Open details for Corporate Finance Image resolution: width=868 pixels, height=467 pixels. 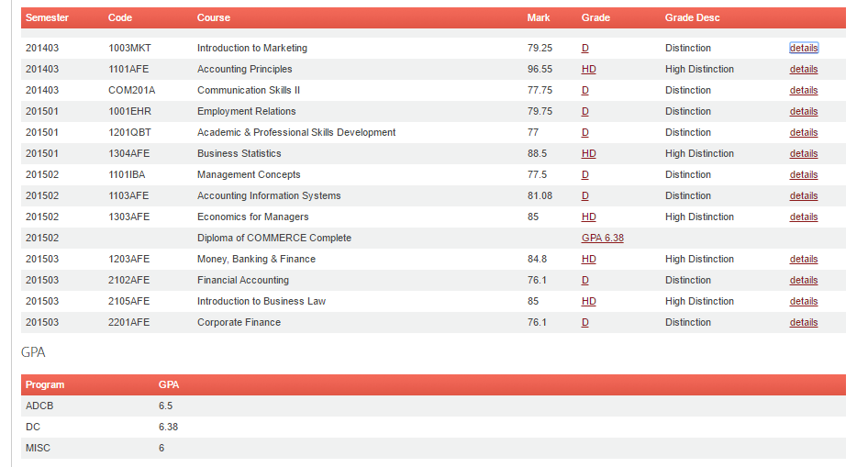tap(804, 322)
